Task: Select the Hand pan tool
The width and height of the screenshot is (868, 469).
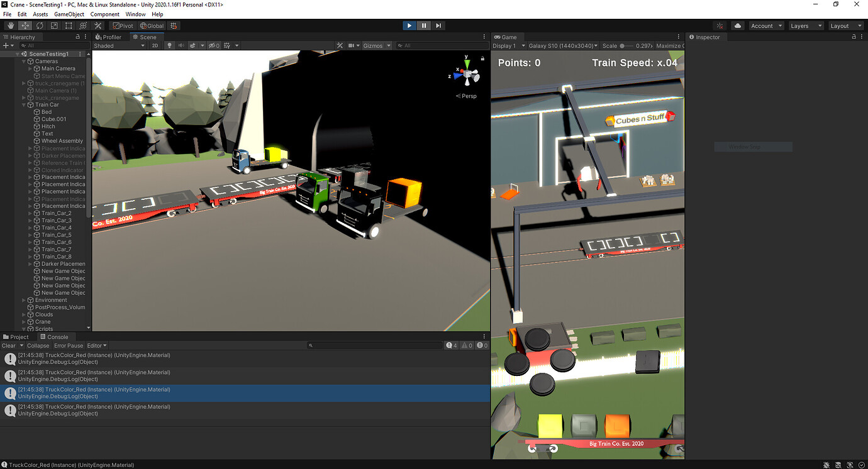Action: (x=10, y=25)
